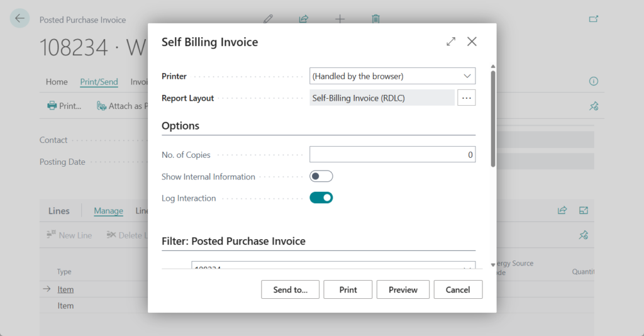The width and height of the screenshot is (644, 336).
Task: Click the Preview button
Action: pyautogui.click(x=402, y=289)
